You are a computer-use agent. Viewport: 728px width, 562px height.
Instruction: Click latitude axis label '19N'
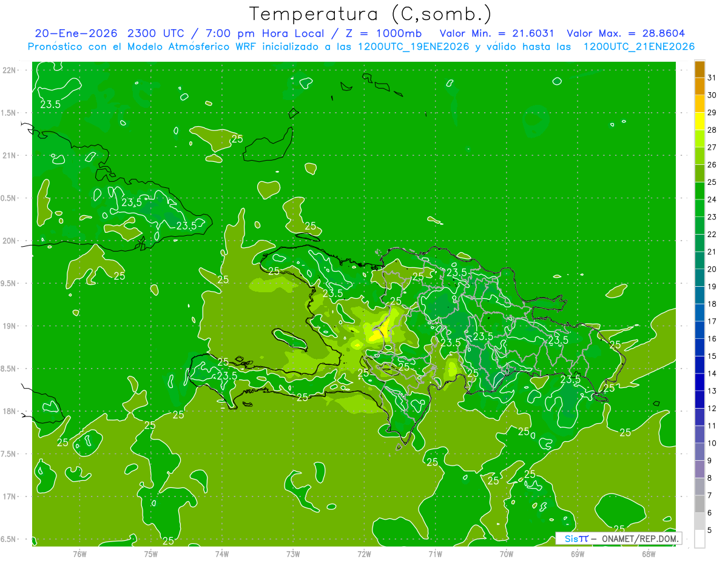tap(9, 326)
